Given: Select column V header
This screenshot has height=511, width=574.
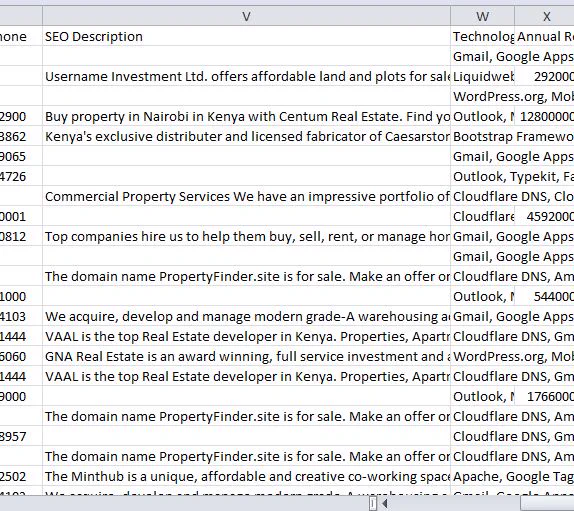Looking at the screenshot, I should pos(246,16).
